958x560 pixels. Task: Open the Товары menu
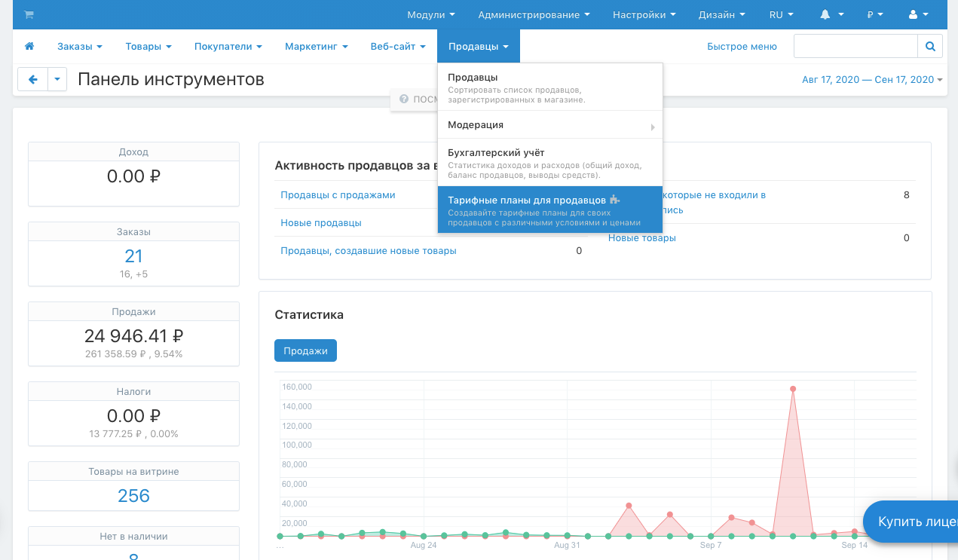pyautogui.click(x=148, y=47)
